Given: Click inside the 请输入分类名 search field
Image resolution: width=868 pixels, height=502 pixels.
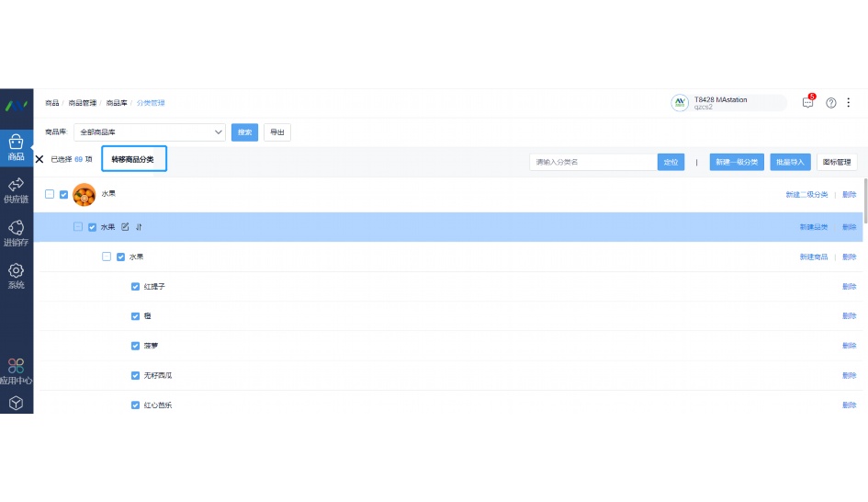Looking at the screenshot, I should click(x=593, y=162).
